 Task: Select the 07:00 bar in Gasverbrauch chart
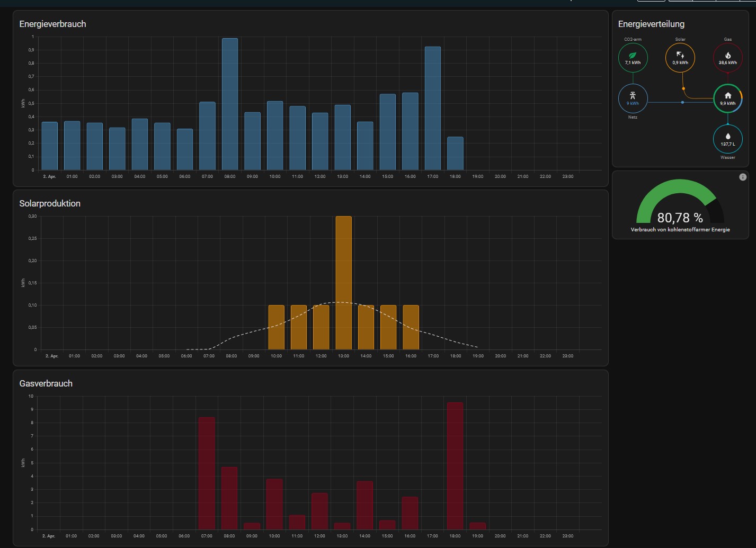click(x=207, y=473)
